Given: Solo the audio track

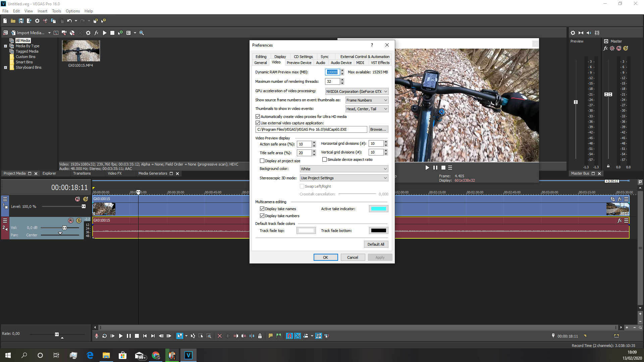Looking at the screenshot, I should click(79, 221).
